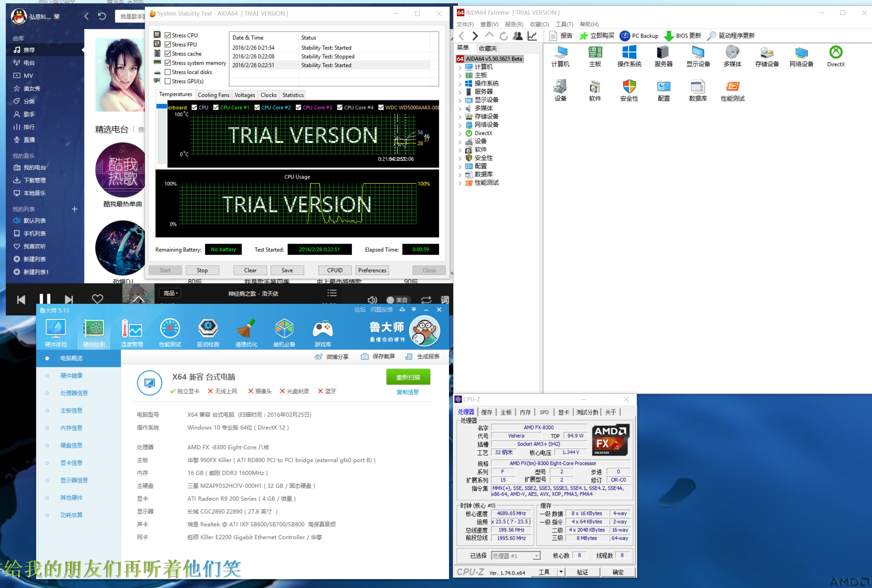872x588 pixels.
Task: Expand the 操作系统 node in the AIDA64 tree
Action: [460, 84]
